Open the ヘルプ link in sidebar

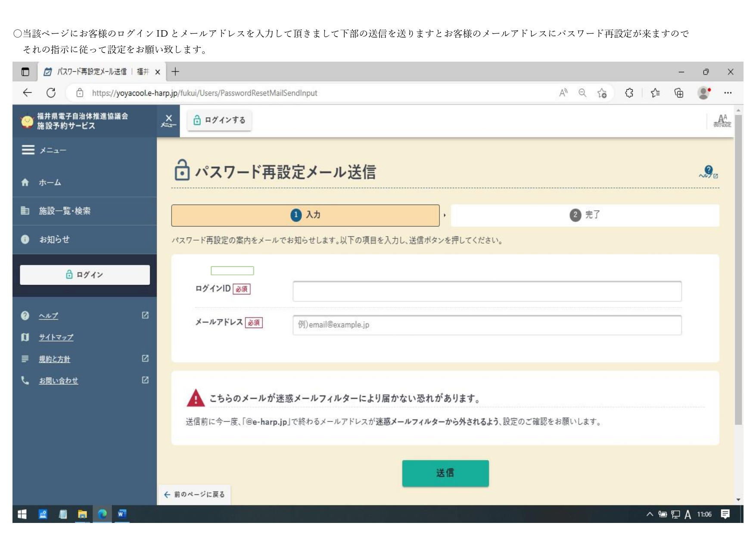(49, 316)
